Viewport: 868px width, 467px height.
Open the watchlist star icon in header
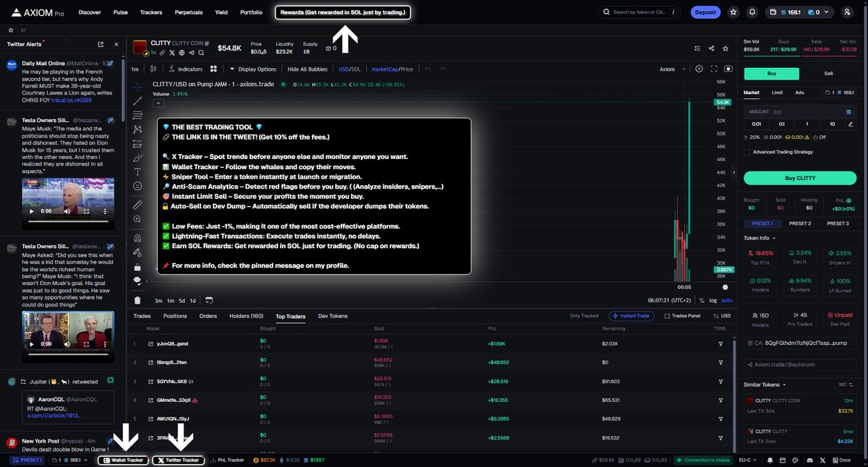(734, 12)
